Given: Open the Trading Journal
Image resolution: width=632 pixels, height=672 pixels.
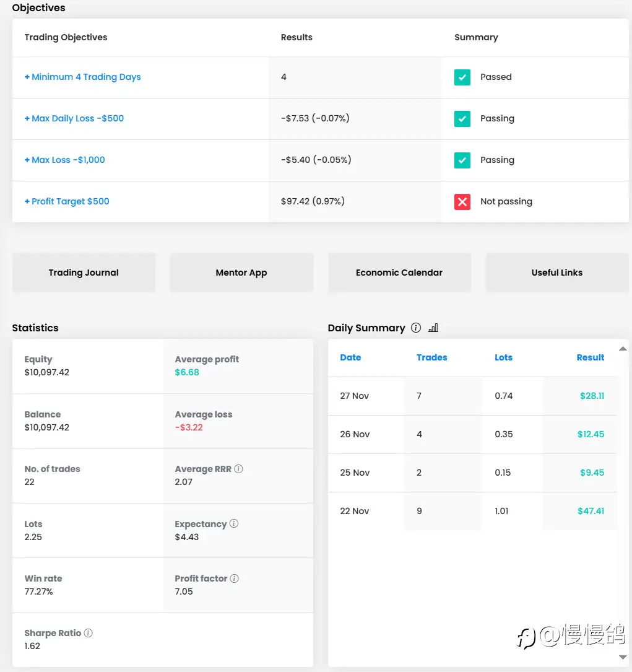Looking at the screenshot, I should tap(84, 273).
